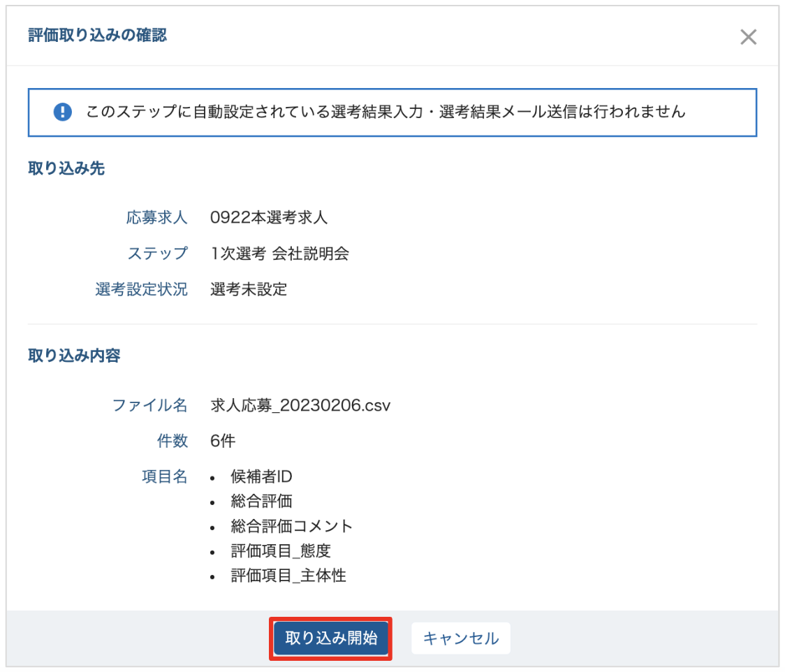785x672 pixels.
Task: Click the 項目名 field label
Action: [165, 477]
